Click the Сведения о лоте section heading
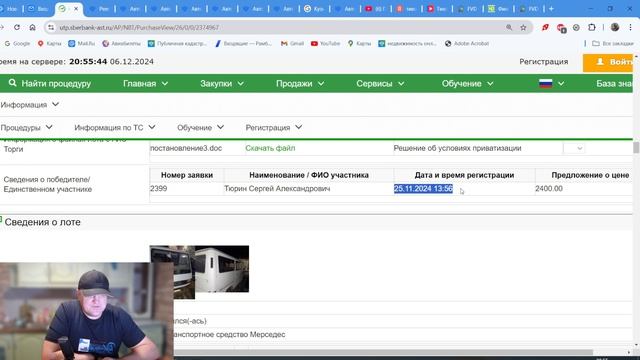The width and height of the screenshot is (640, 360). coord(42,222)
